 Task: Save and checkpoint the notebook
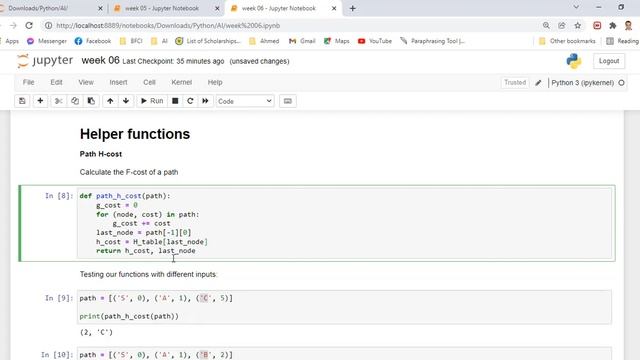[x=22, y=101]
